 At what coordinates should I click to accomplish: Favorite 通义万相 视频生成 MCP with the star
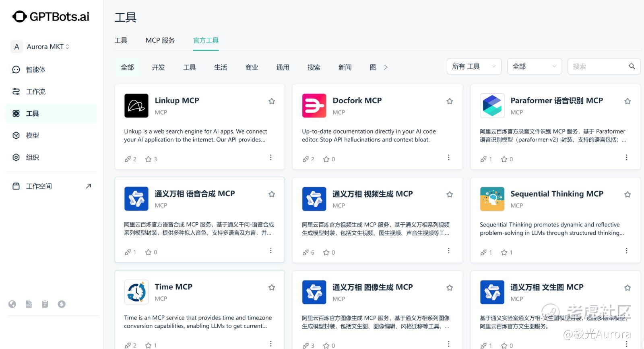point(450,194)
